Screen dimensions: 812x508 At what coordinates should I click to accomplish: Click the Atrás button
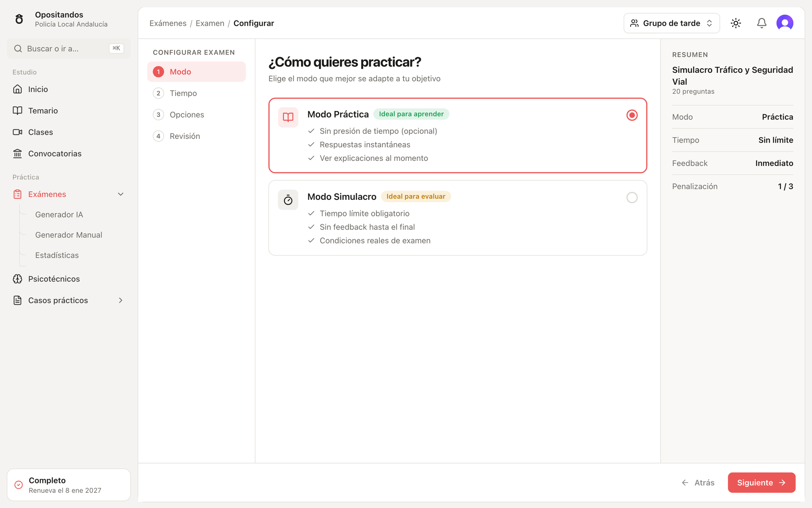pos(698,483)
